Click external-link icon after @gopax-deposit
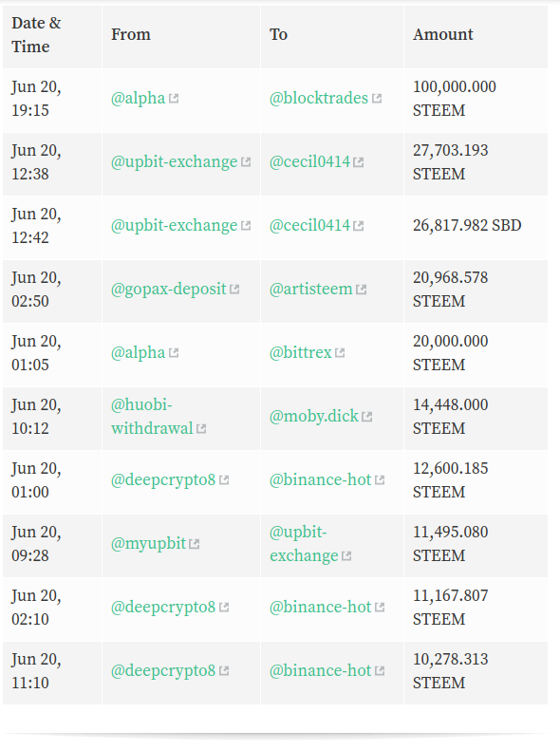560x750 pixels. click(x=234, y=290)
